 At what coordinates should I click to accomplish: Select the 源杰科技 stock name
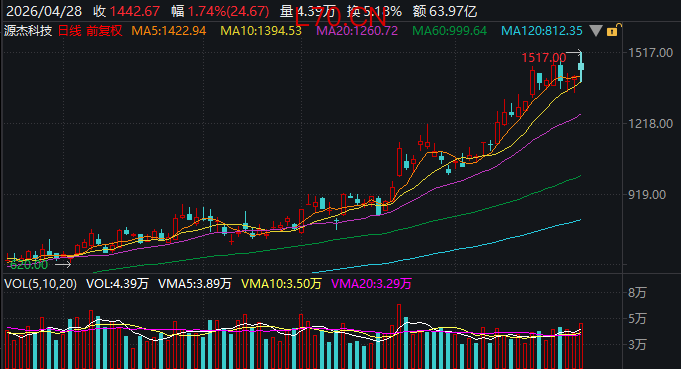pos(28,31)
